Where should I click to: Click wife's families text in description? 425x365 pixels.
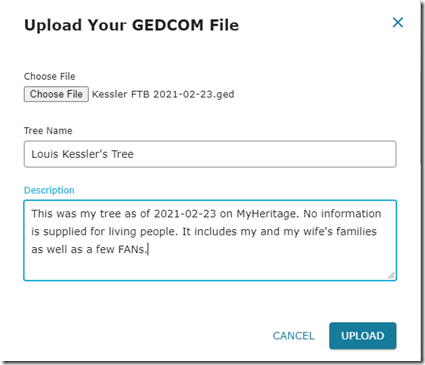click(340, 231)
